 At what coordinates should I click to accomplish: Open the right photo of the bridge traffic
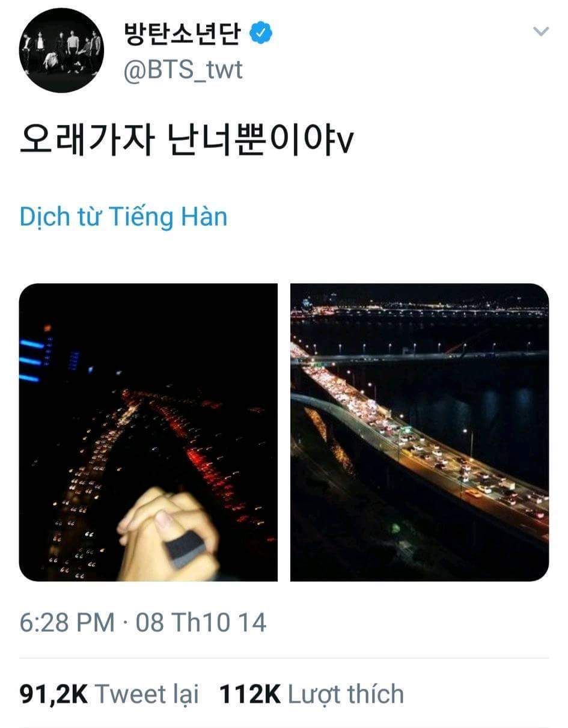click(420, 432)
